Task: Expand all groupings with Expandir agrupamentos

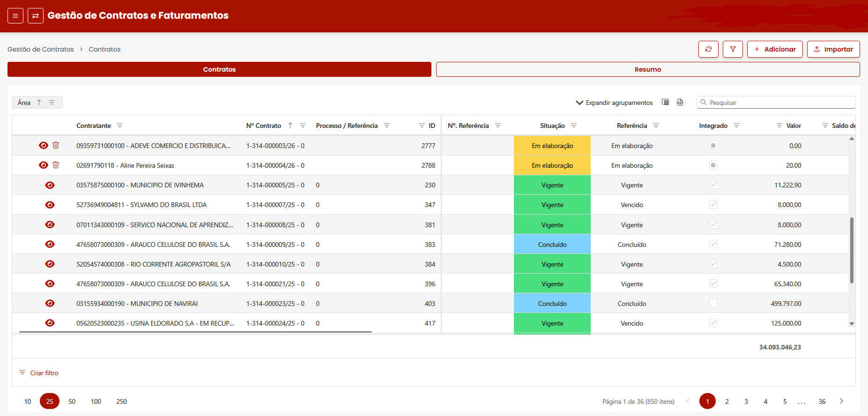Action: coord(614,103)
